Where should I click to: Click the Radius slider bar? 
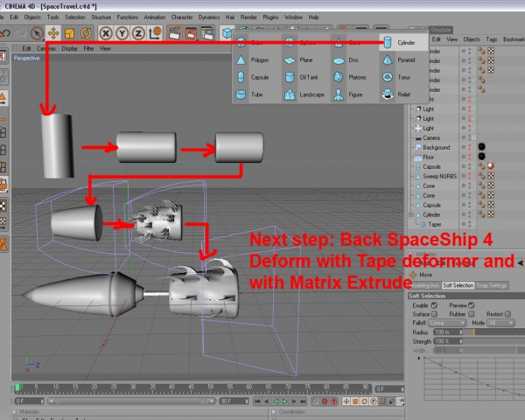pyautogui.click(x=495, y=332)
